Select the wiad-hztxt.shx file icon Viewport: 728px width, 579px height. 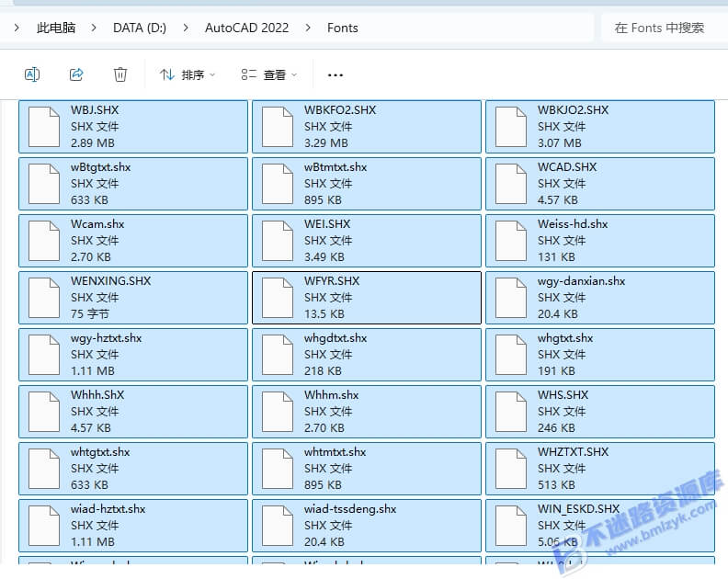click(x=44, y=526)
